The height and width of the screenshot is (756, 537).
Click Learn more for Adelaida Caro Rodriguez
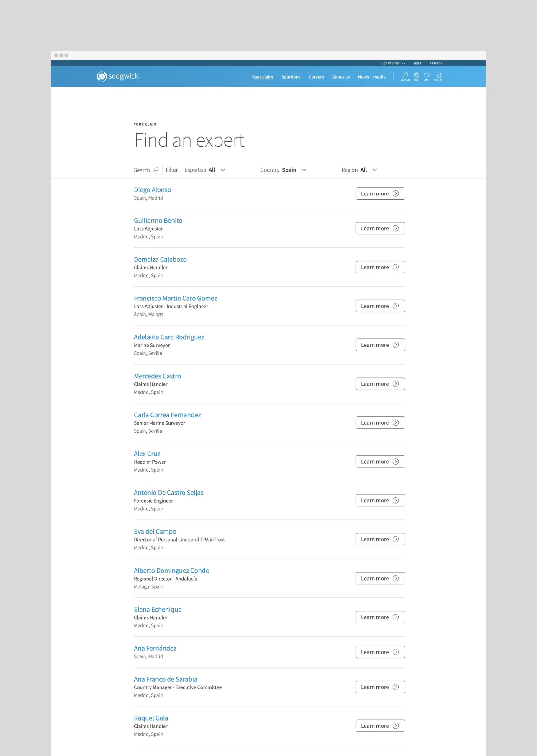click(380, 345)
